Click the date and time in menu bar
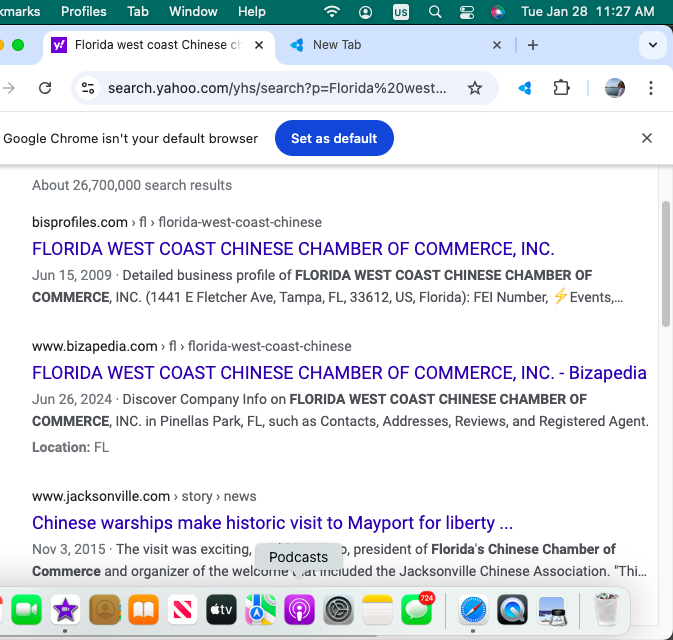Image resolution: width=673 pixels, height=640 pixels. coord(588,12)
